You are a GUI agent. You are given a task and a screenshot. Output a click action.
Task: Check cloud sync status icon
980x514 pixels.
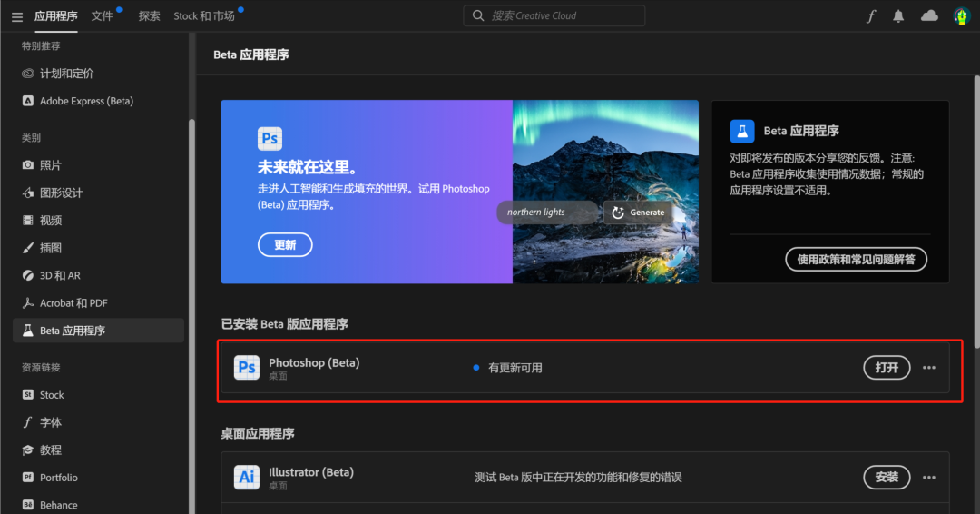[929, 15]
